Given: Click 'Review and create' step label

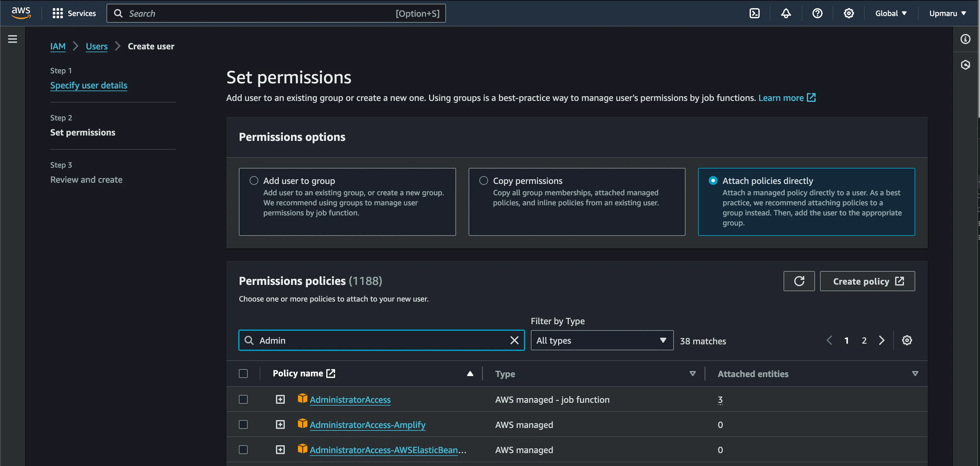Looking at the screenshot, I should [x=86, y=179].
